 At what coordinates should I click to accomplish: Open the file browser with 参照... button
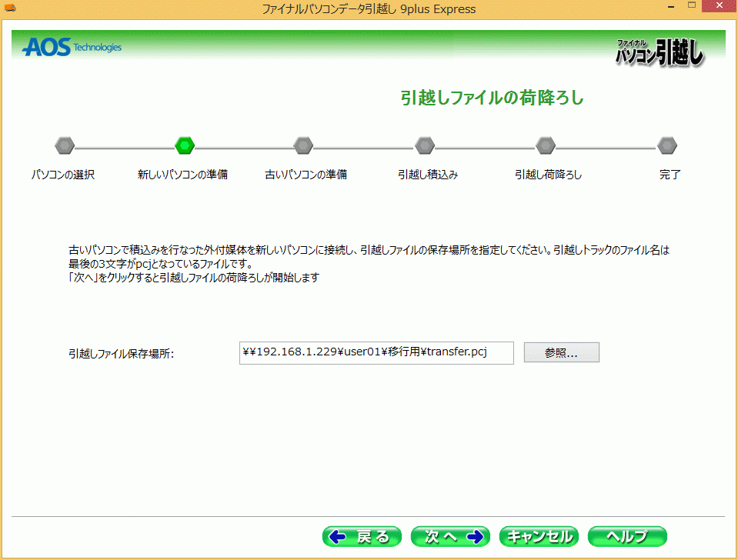[561, 352]
